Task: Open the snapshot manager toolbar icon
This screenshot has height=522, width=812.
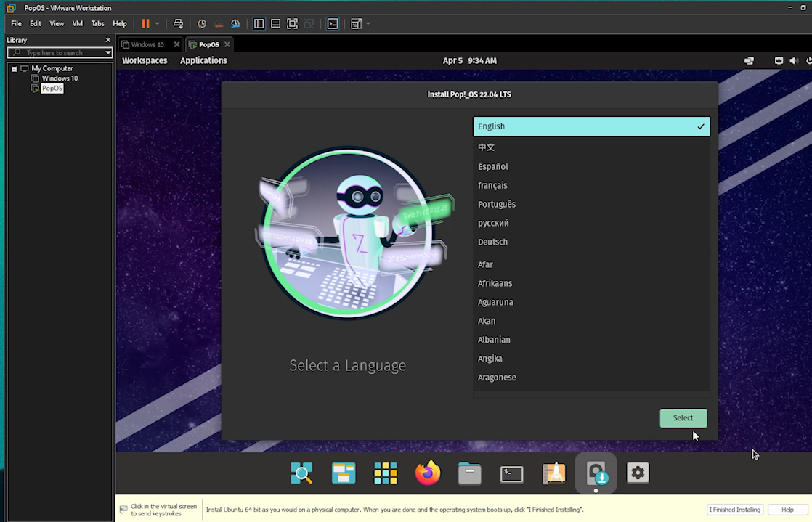Action: pos(236,23)
